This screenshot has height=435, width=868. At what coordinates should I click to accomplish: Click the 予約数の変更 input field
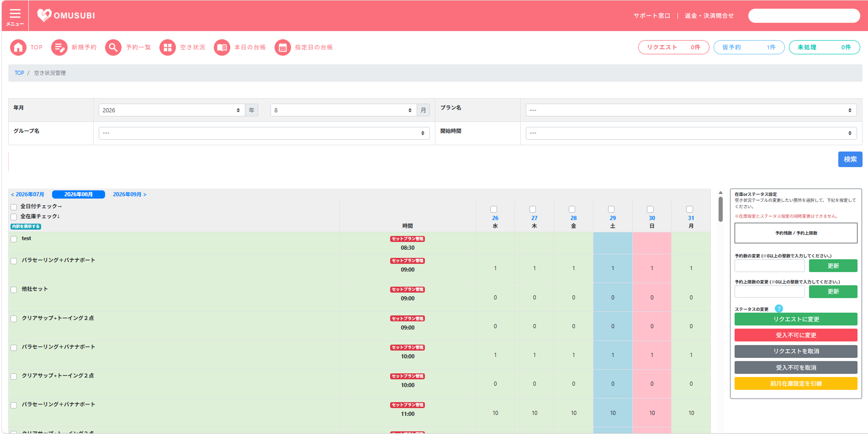point(770,266)
